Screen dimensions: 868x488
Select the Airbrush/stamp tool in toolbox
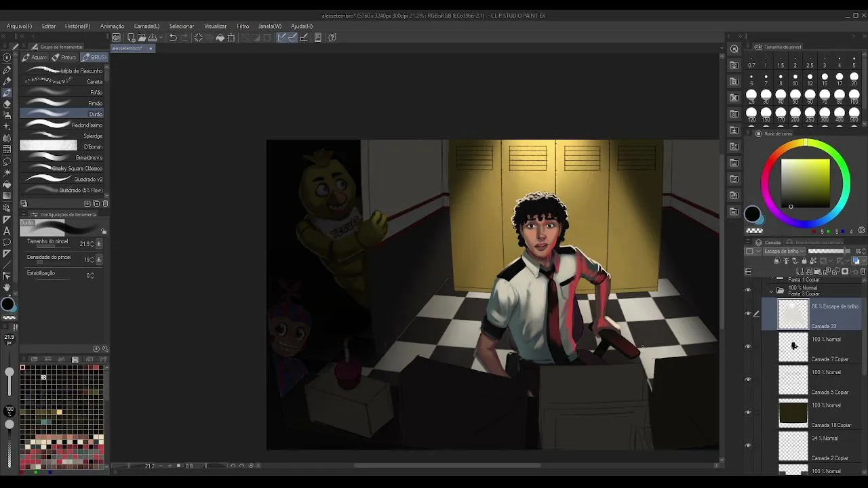(7, 116)
